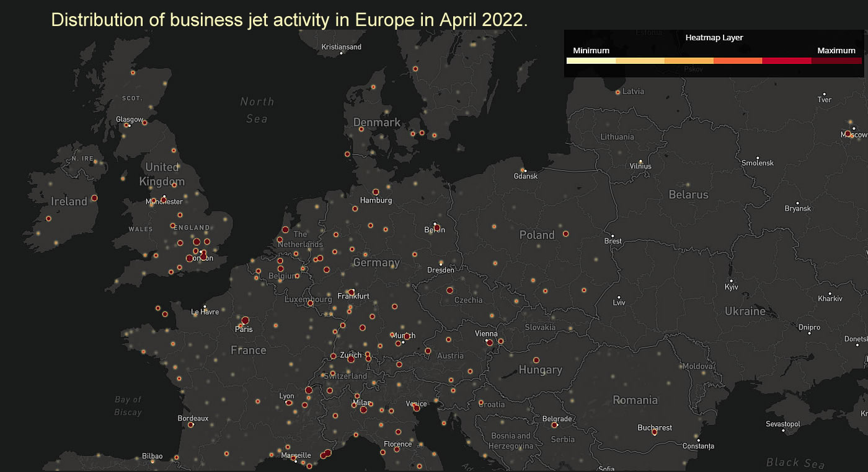
Task: Click the Moldova country label
Action: tap(697, 367)
